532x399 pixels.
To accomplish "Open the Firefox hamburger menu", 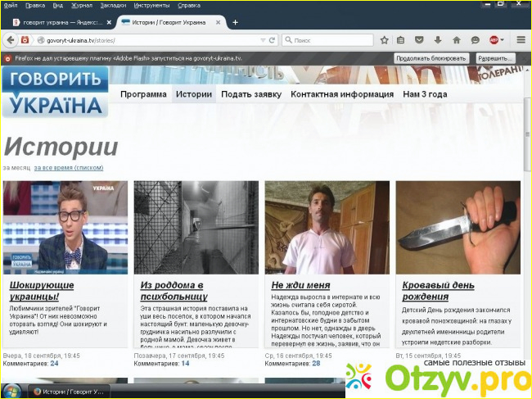I will [521, 39].
